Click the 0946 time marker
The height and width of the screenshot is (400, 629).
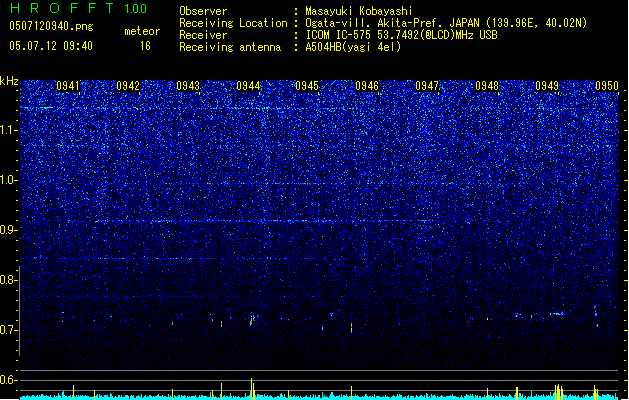[x=367, y=86]
